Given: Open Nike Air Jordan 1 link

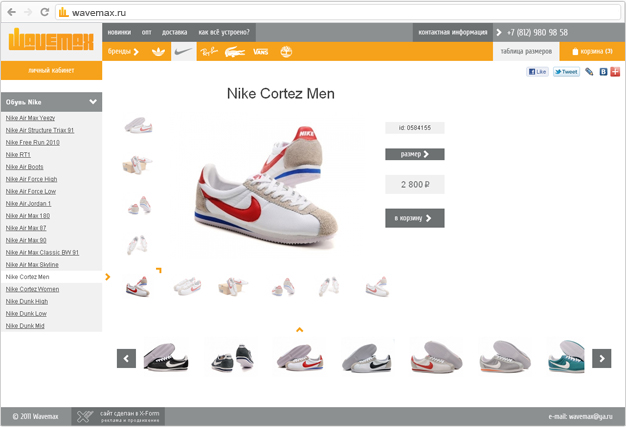Looking at the screenshot, I should [x=28, y=204].
